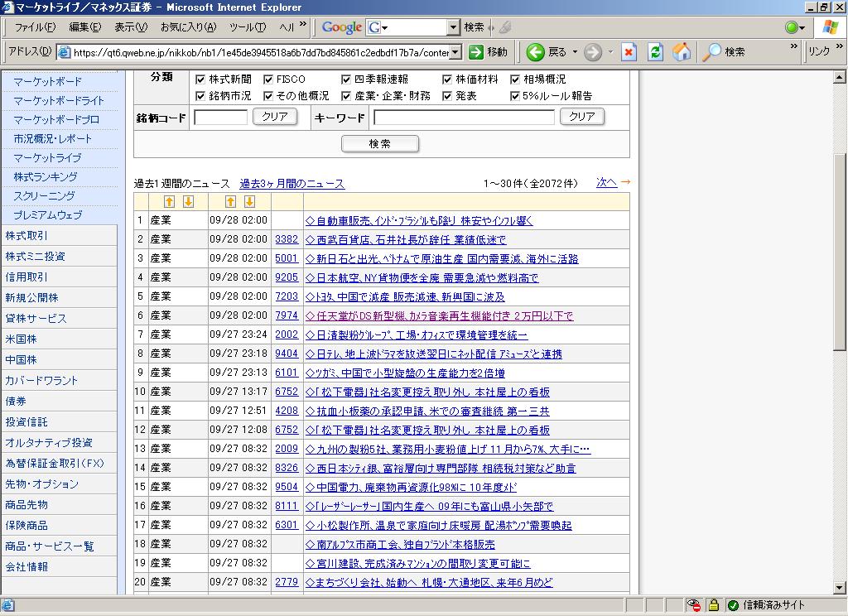Click the vertical scrollbar down arrow

[x=839, y=587]
